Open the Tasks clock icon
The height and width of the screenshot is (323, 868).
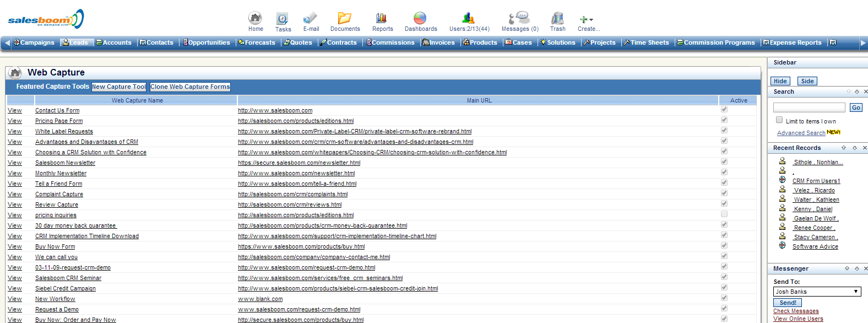click(x=283, y=18)
